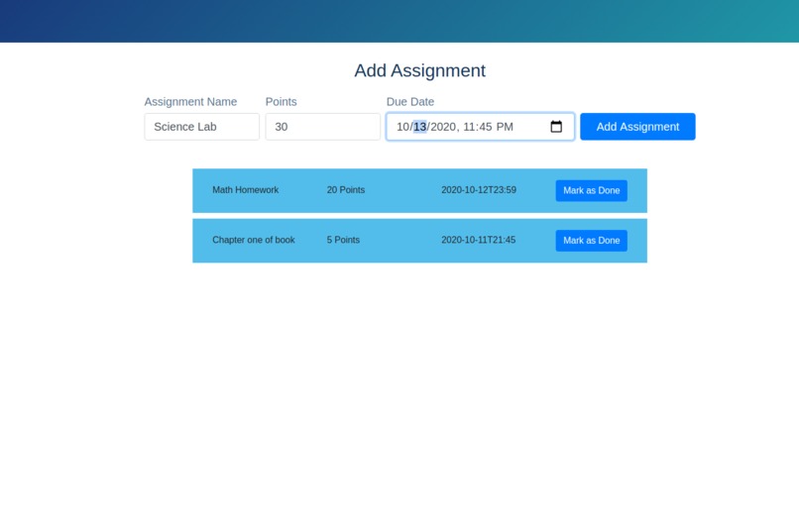This screenshot has height=532, width=799.
Task: Click the Add Assignment page heading
Action: coord(420,70)
